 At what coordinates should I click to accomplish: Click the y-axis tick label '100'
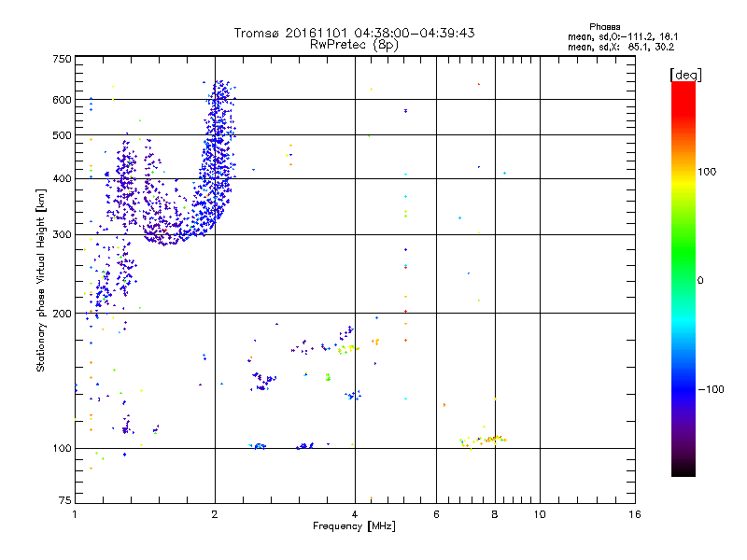pyautogui.click(x=62, y=449)
